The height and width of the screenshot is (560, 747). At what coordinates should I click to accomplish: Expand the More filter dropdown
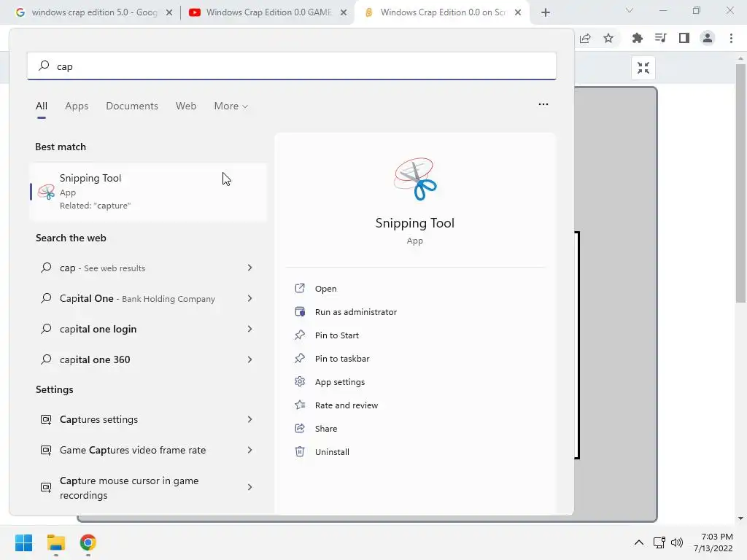click(231, 106)
